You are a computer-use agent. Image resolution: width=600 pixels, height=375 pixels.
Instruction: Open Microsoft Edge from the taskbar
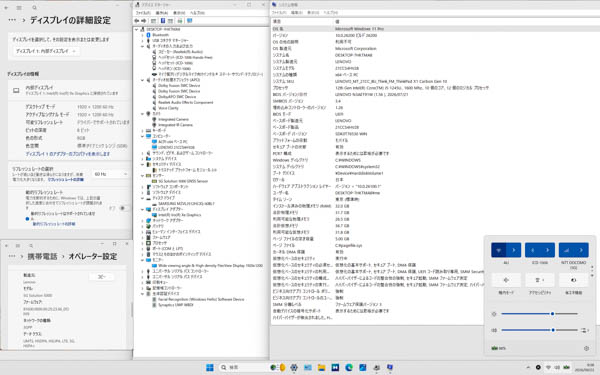click(x=349, y=367)
